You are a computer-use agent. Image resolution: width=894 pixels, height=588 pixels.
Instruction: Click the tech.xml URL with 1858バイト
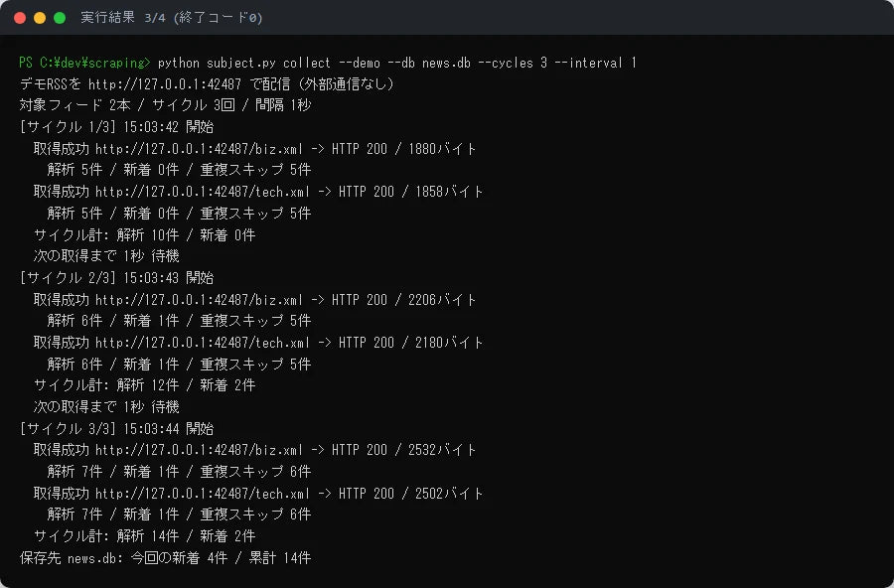coord(203,192)
